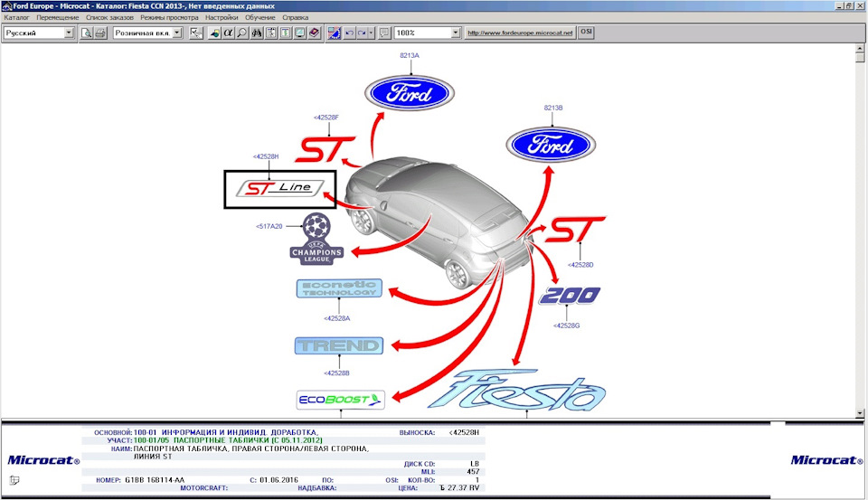This screenshot has width=868, height=500.
Task: Open the Режимы просмотра menu
Action: [x=169, y=18]
